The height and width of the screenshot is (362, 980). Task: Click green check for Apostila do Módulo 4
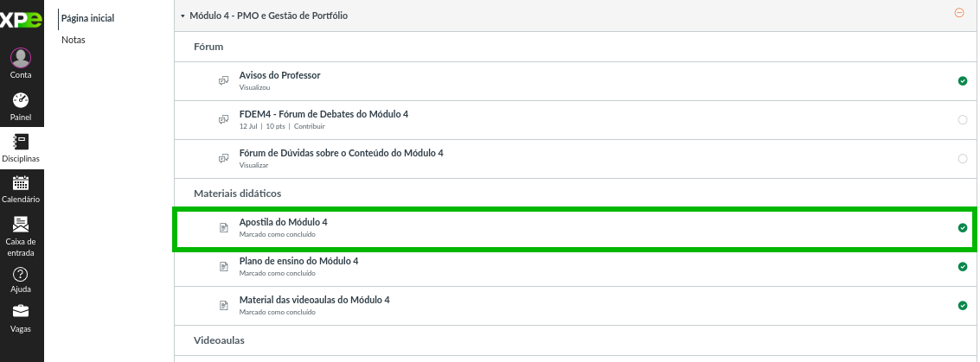coord(963,228)
